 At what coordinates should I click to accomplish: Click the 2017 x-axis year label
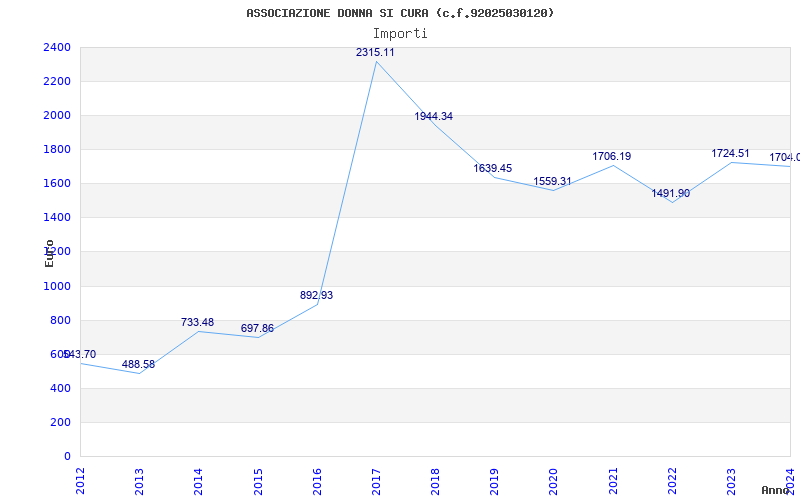pyautogui.click(x=376, y=481)
